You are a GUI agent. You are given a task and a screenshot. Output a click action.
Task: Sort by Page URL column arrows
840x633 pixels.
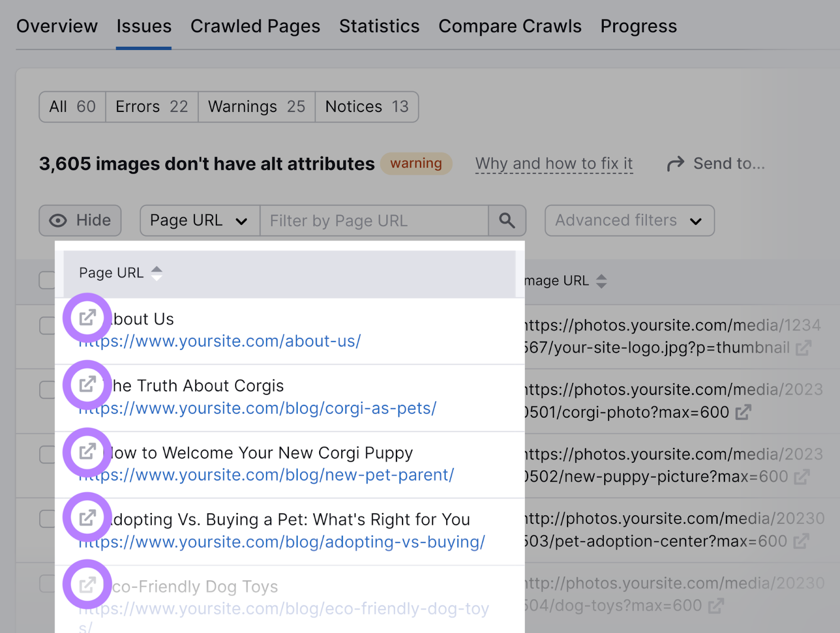(156, 273)
